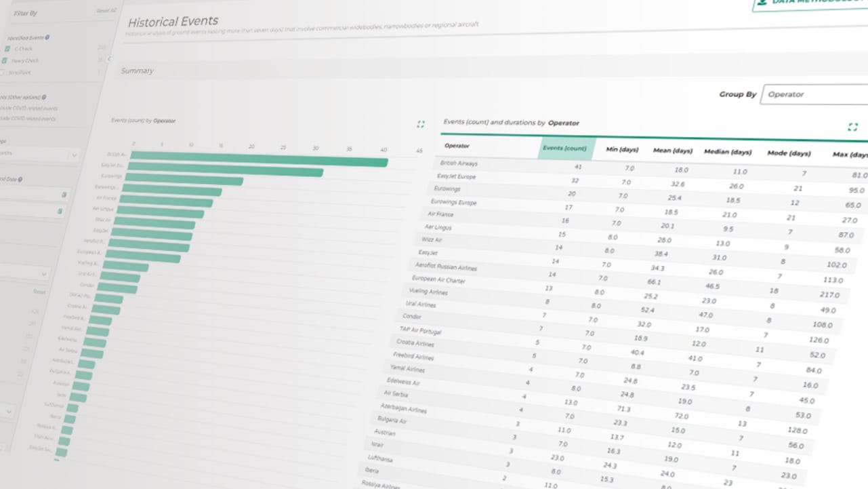Sort the table by the Events (count) column
Screen dimensions: 868x489
click(x=566, y=149)
